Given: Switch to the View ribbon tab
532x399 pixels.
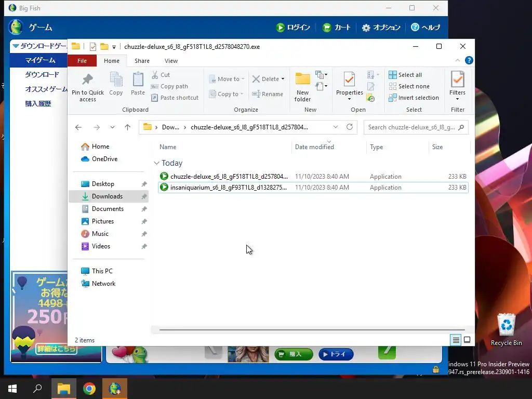Looking at the screenshot, I should coord(171,61).
